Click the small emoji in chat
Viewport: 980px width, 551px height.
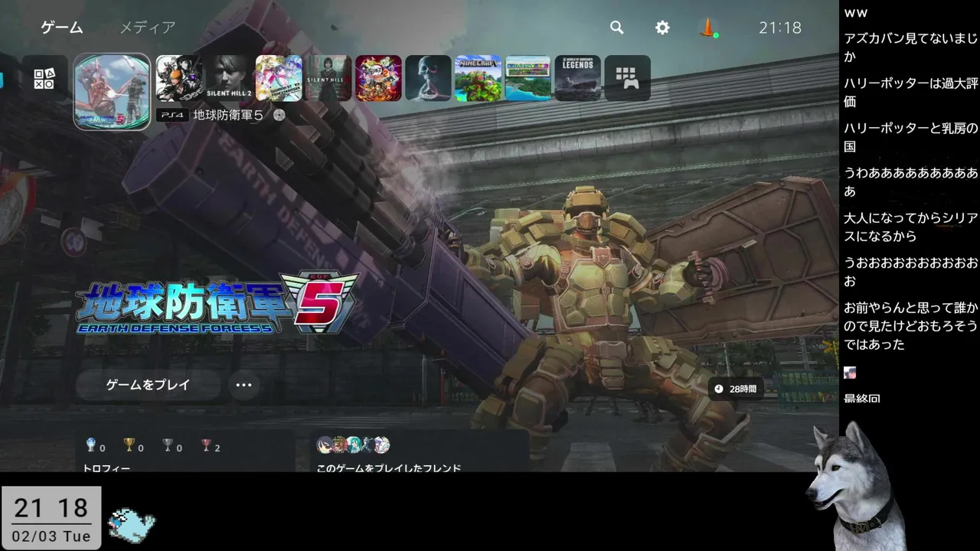coord(850,373)
